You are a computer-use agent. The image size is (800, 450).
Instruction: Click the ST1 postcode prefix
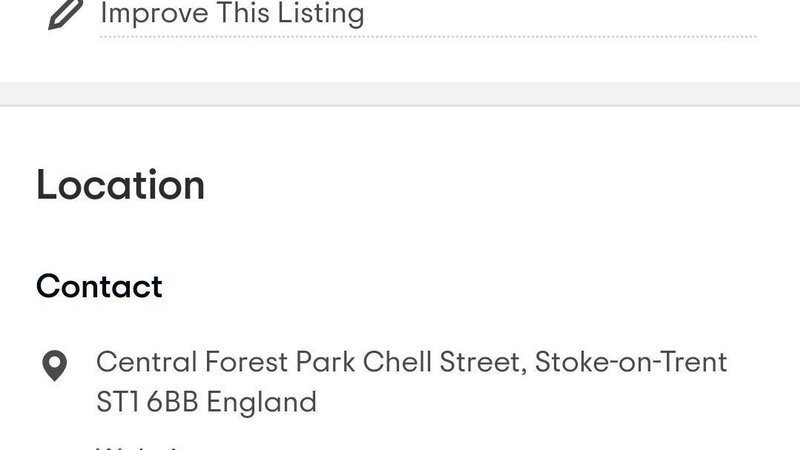tap(117, 402)
